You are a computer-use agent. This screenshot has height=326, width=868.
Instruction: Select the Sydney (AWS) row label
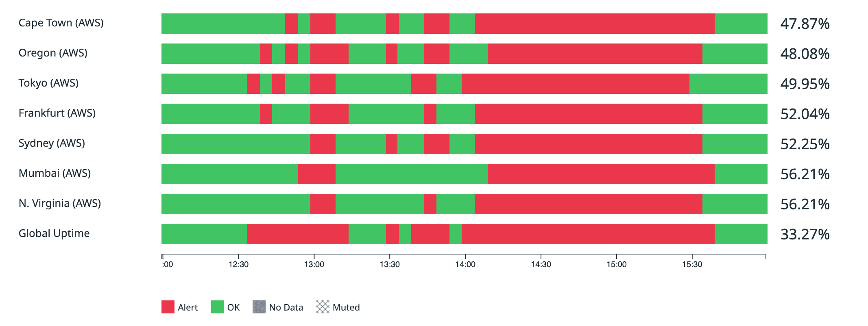(x=52, y=143)
